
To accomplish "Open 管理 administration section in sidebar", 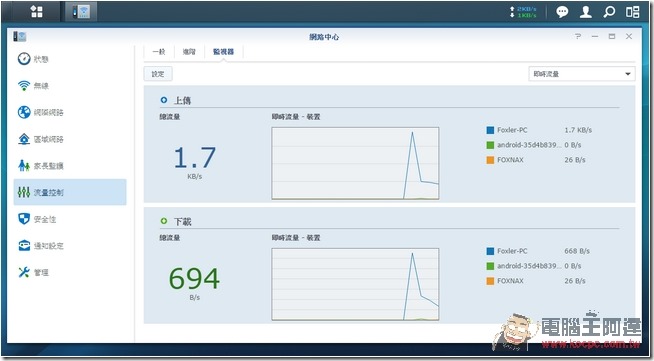I will coord(70,272).
